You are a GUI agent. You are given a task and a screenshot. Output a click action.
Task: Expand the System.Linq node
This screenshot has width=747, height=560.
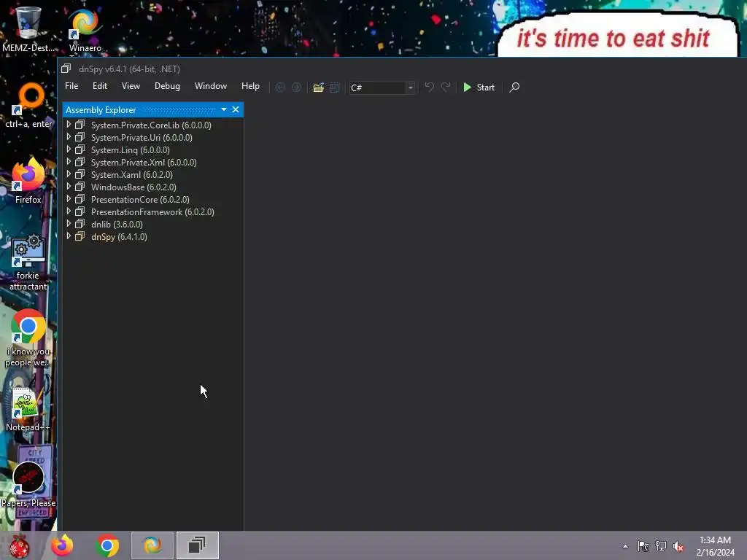click(x=69, y=149)
